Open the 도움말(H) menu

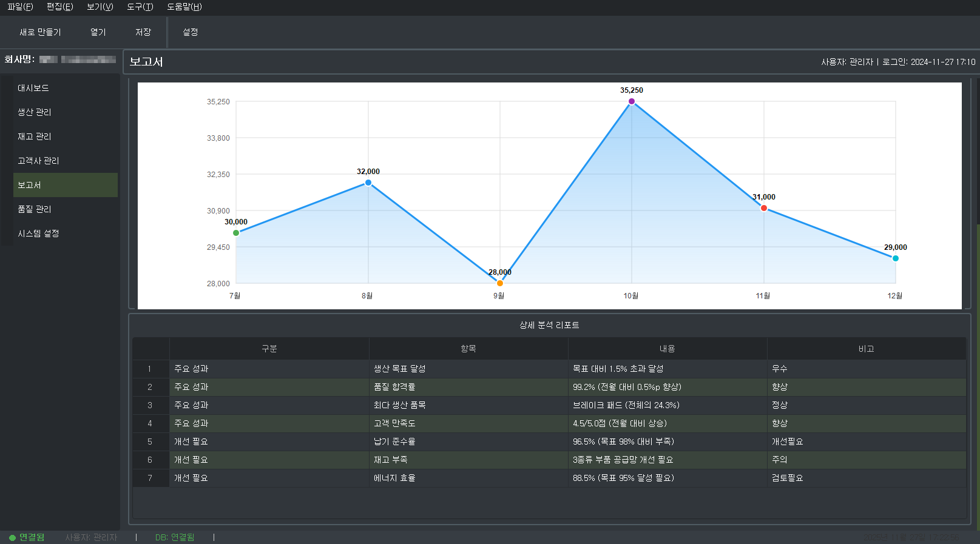click(x=184, y=7)
